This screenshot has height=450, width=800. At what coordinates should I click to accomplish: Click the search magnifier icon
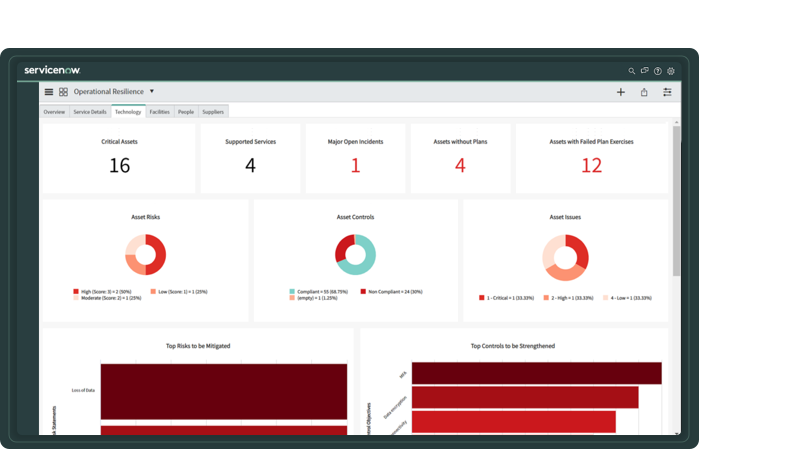point(631,71)
